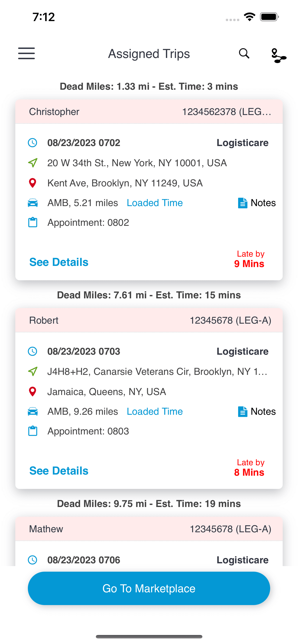This screenshot has height=644, width=298.
Task: Tap Notes document icon on Christopher's trip
Action: (243, 203)
